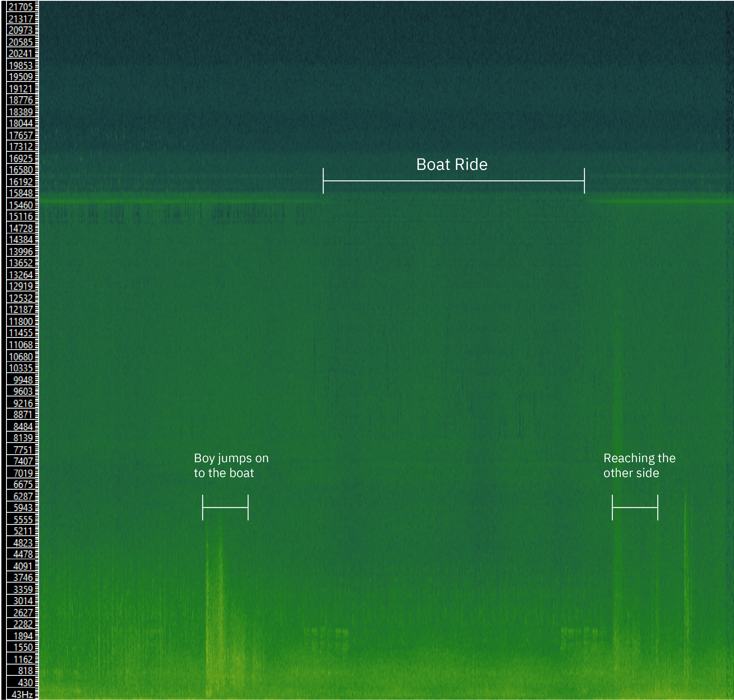Image resolution: width=734 pixels, height=700 pixels.
Task: Click the 11455 axis value
Action: [21, 333]
